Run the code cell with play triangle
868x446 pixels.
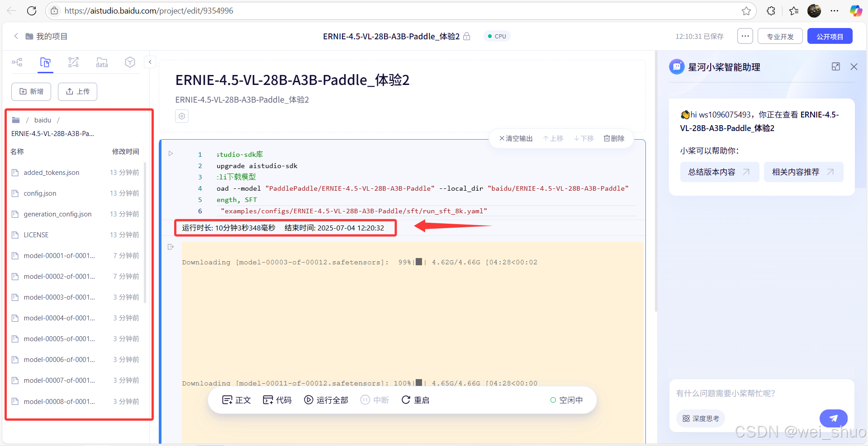pyautogui.click(x=171, y=154)
